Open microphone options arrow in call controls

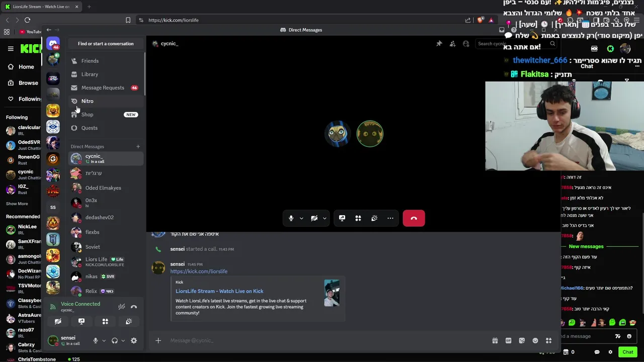point(301,218)
